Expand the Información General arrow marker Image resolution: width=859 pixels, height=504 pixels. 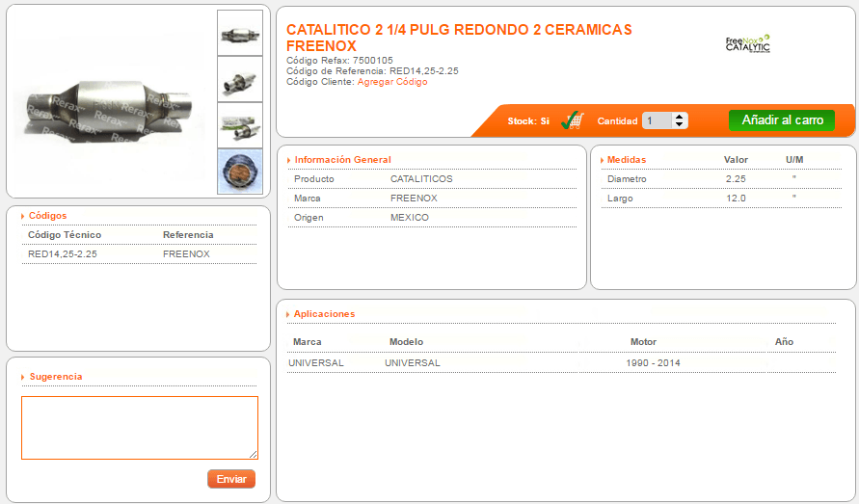coord(288,161)
